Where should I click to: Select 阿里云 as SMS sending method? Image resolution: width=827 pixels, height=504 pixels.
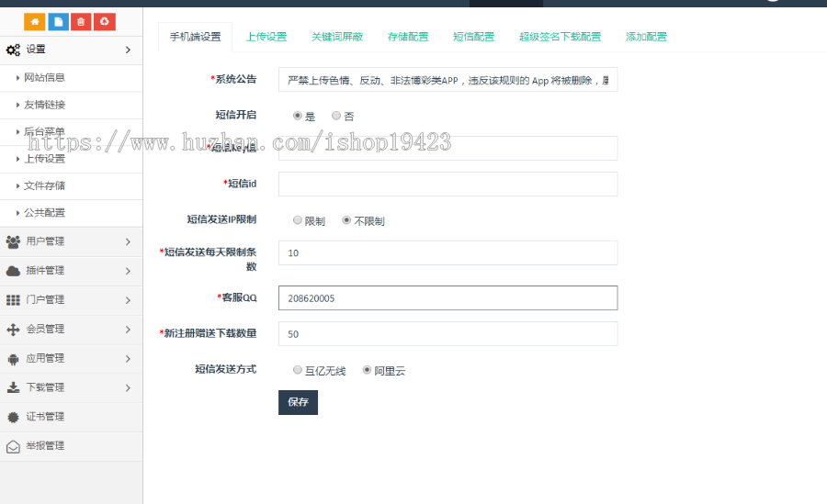367,370
